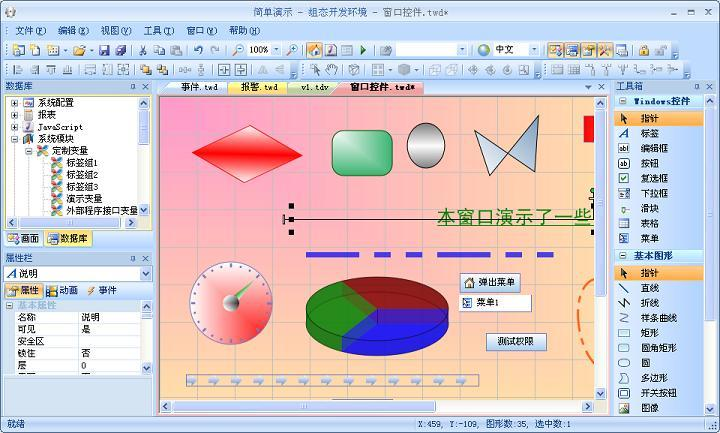Click the open folder icon
The height and width of the screenshot is (433, 720).
click(x=79, y=50)
